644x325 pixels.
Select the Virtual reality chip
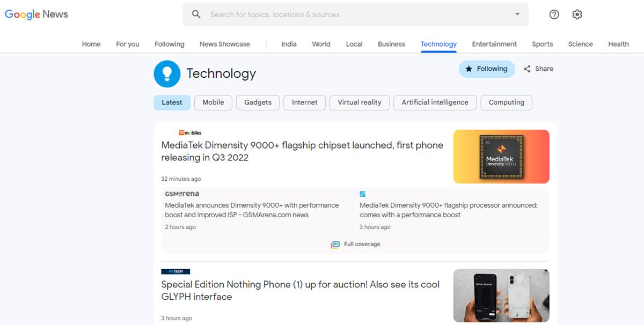(x=359, y=102)
